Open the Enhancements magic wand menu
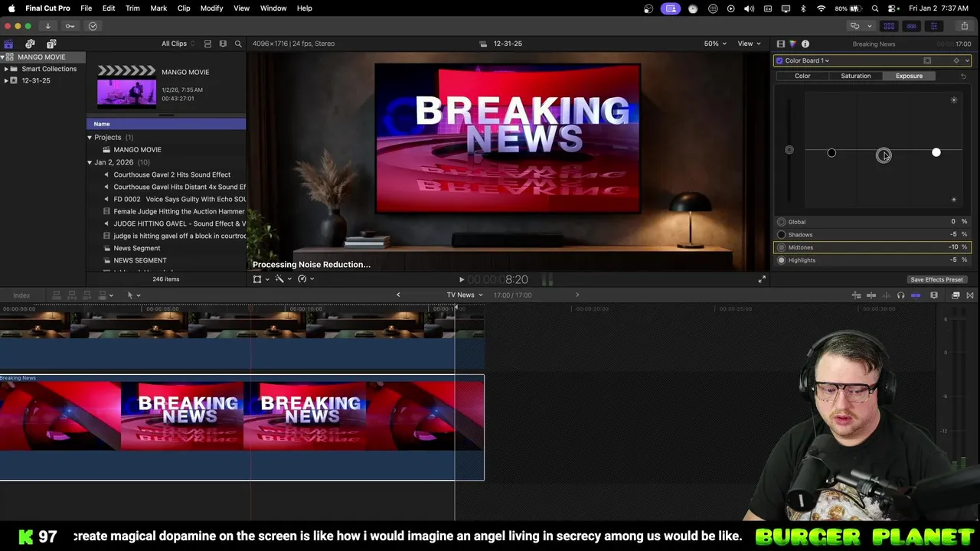The image size is (980, 551). click(x=283, y=279)
